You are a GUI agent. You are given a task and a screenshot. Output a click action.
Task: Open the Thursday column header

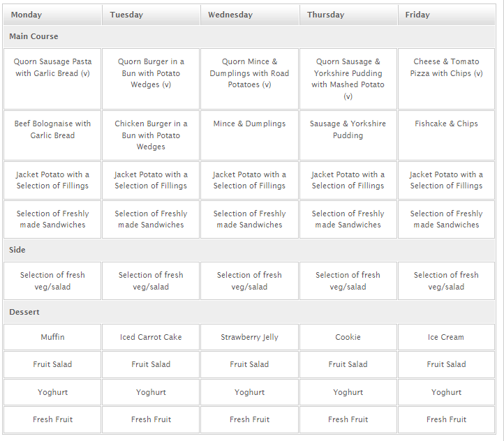point(348,15)
